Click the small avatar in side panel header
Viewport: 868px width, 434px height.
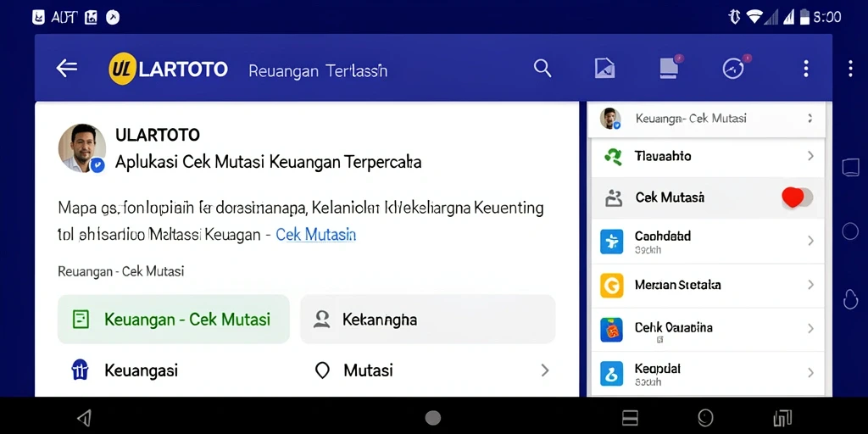click(610, 119)
